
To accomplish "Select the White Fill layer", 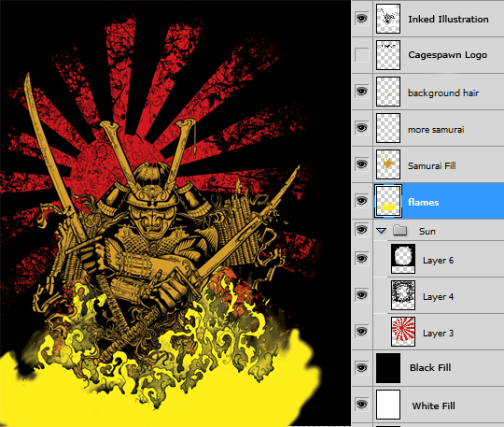I will 427,405.
